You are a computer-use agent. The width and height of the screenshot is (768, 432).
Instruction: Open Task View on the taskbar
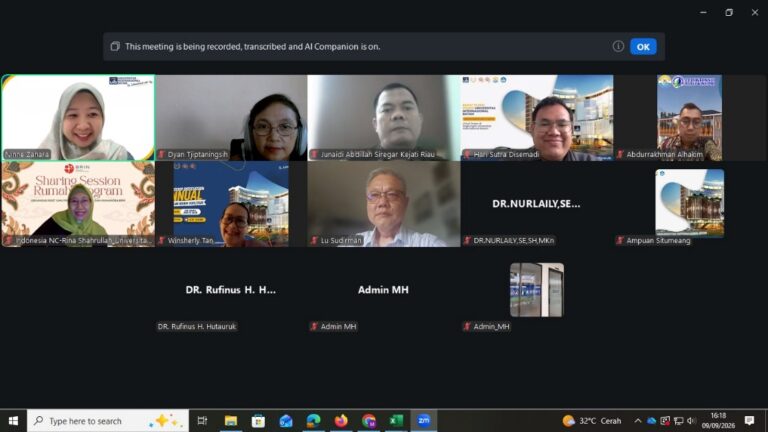[x=202, y=421]
